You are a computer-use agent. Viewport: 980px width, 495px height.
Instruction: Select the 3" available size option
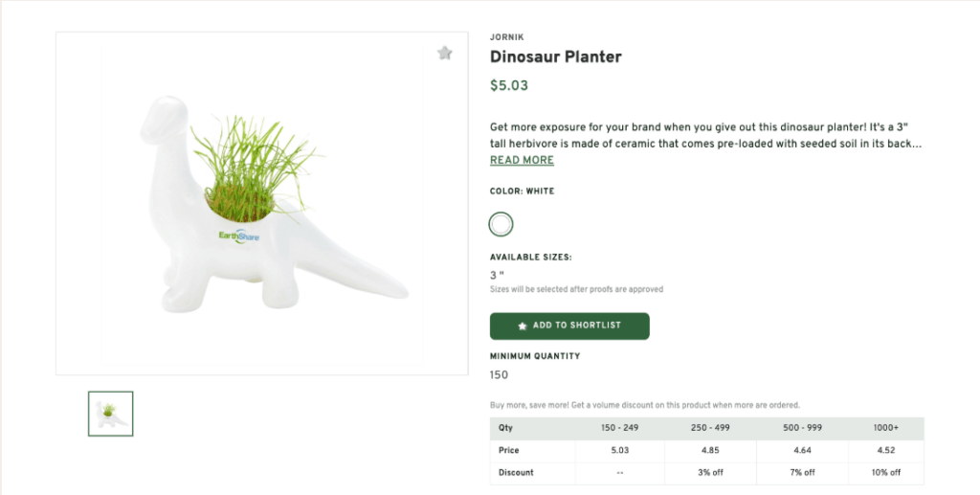tap(497, 276)
